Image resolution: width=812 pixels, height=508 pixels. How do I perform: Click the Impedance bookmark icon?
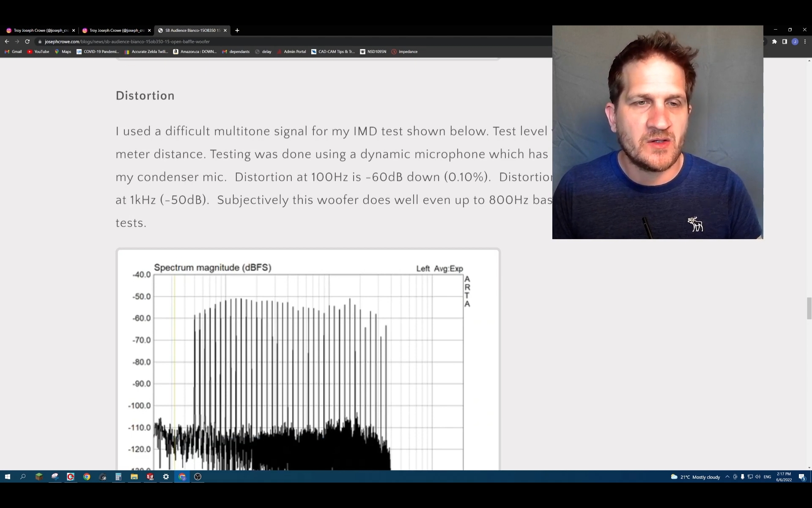(393, 52)
